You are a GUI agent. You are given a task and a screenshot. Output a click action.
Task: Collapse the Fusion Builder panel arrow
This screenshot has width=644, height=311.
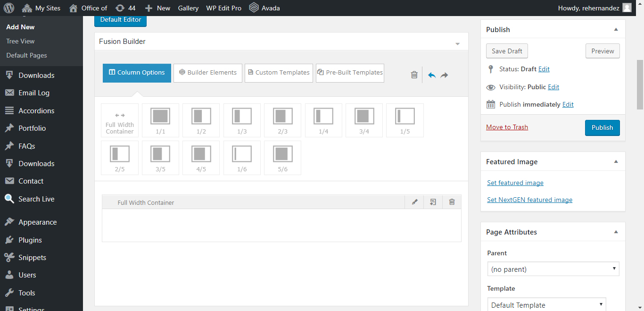(x=457, y=44)
